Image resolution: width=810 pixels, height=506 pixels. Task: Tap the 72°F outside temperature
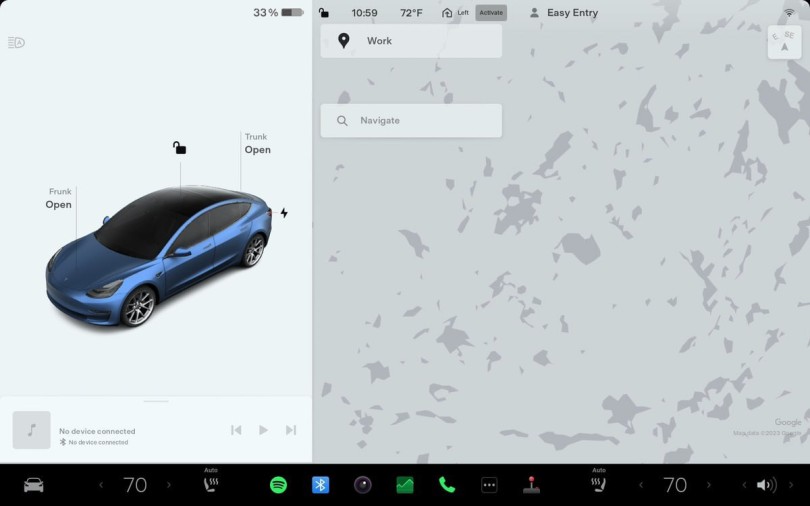click(411, 13)
